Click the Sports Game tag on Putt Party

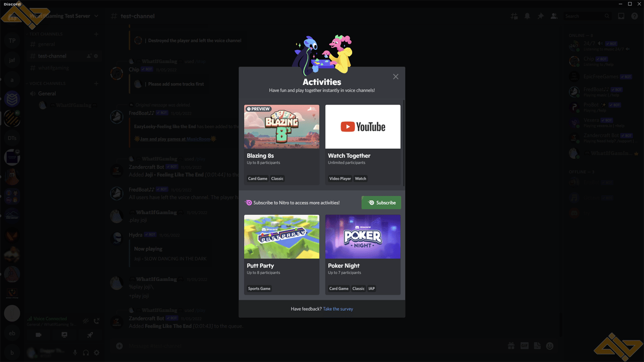point(259,289)
